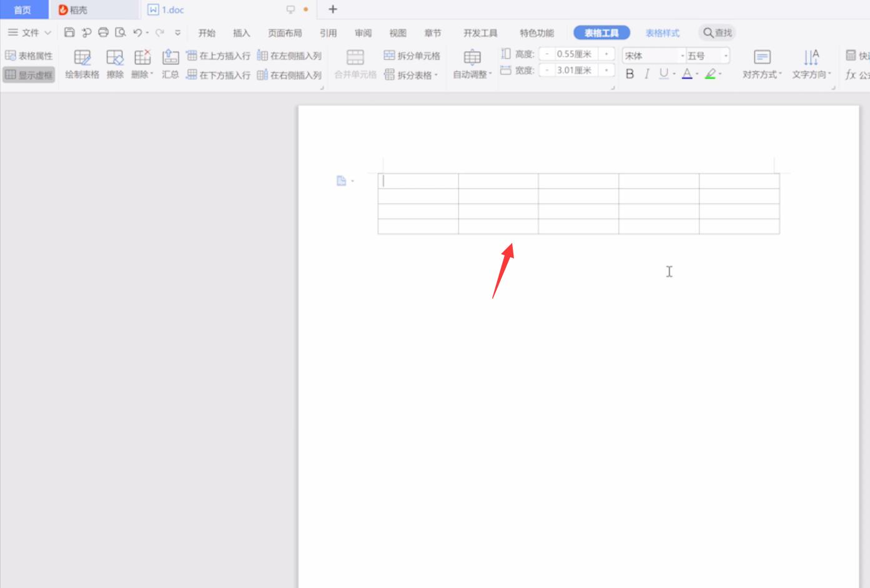Click 在上方插入行 insert row above
The width and height of the screenshot is (870, 588).
pyautogui.click(x=219, y=56)
